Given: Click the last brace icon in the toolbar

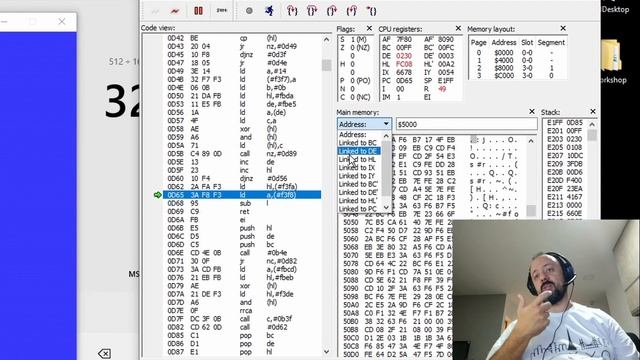Looking at the screenshot, I should pyautogui.click(x=371, y=11).
